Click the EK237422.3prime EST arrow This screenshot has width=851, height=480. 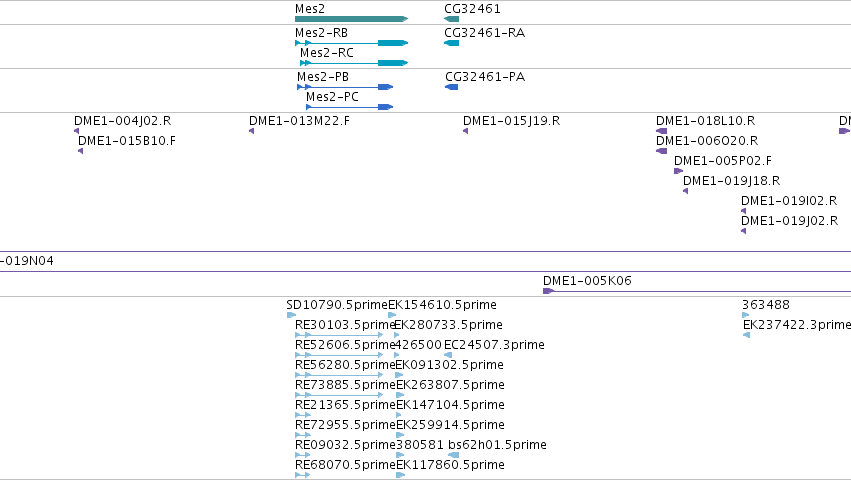coord(746,335)
